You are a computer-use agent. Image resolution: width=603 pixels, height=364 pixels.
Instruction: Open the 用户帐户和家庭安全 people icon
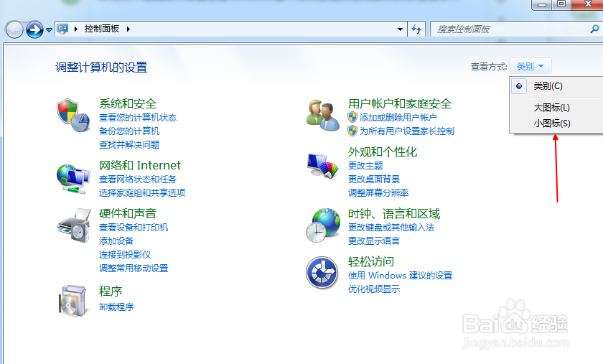click(x=323, y=115)
